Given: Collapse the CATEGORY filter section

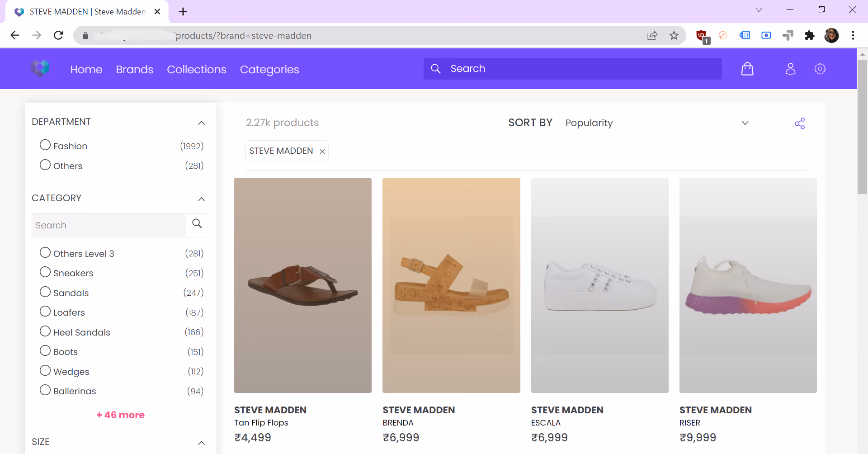Looking at the screenshot, I should (x=202, y=199).
